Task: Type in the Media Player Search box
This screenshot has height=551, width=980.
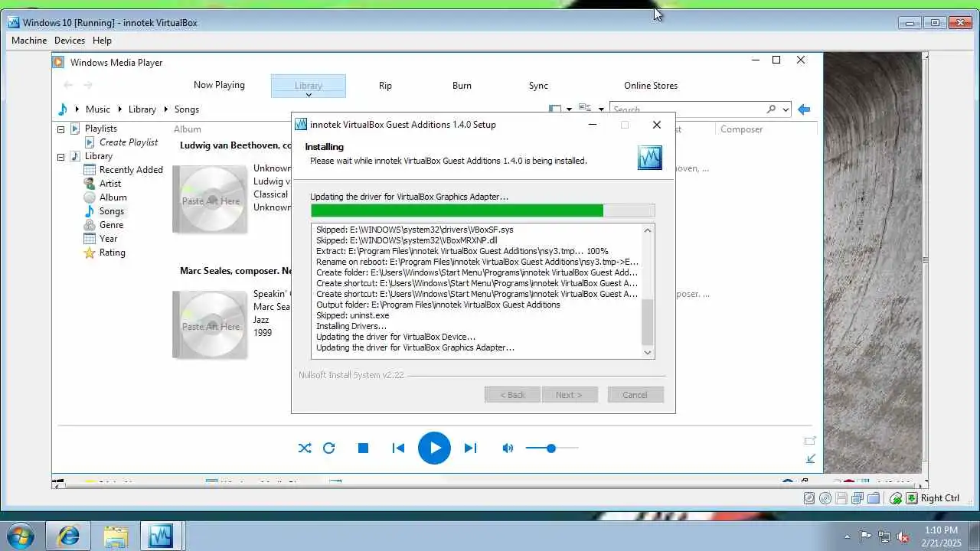Action: click(687, 109)
